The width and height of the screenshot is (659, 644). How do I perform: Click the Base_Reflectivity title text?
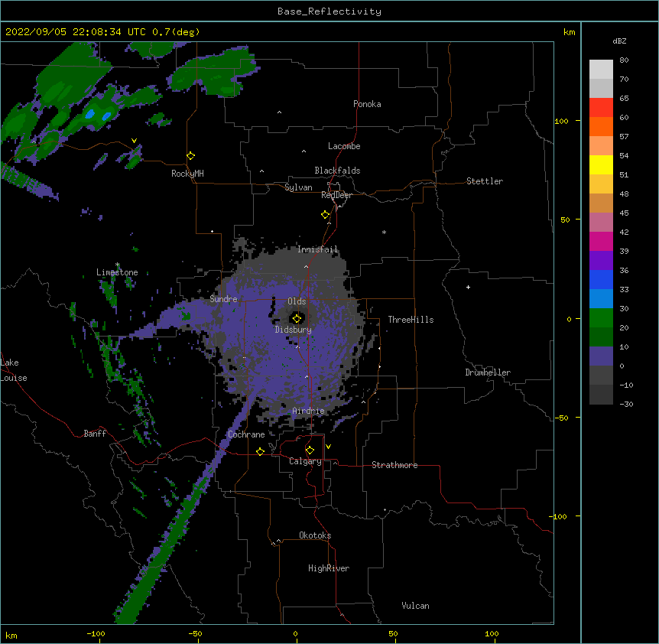pos(329,11)
